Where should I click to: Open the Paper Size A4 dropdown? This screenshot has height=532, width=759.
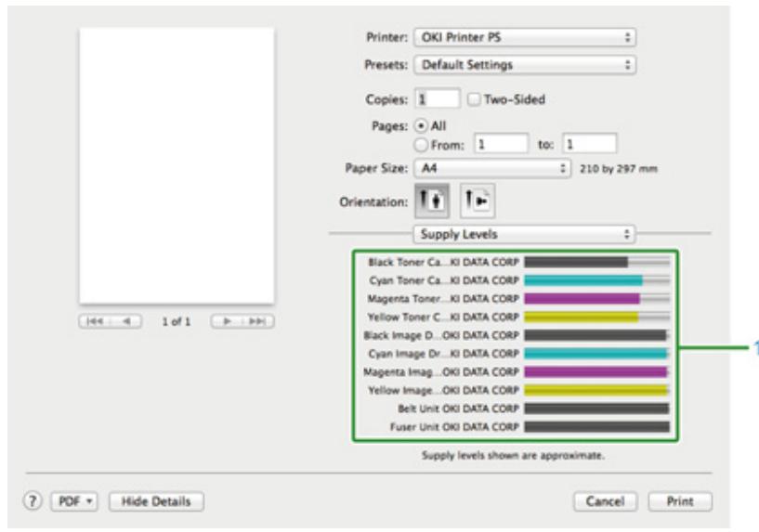pos(492,170)
